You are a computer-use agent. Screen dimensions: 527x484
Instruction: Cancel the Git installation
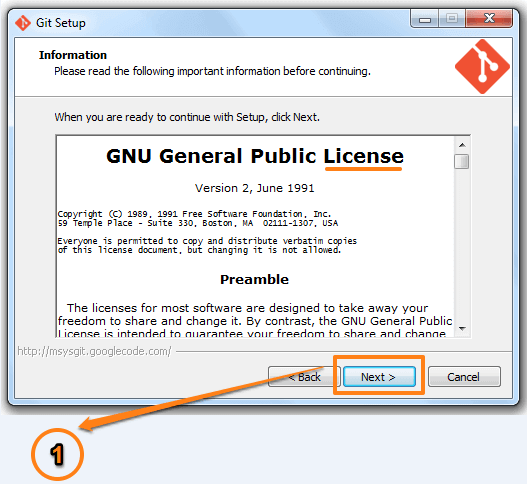click(x=464, y=377)
